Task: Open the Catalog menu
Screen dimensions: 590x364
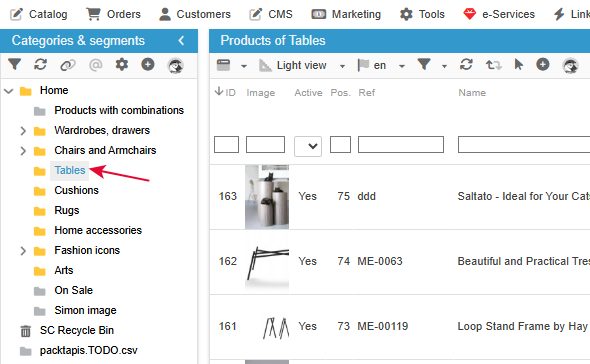Action: [39, 14]
